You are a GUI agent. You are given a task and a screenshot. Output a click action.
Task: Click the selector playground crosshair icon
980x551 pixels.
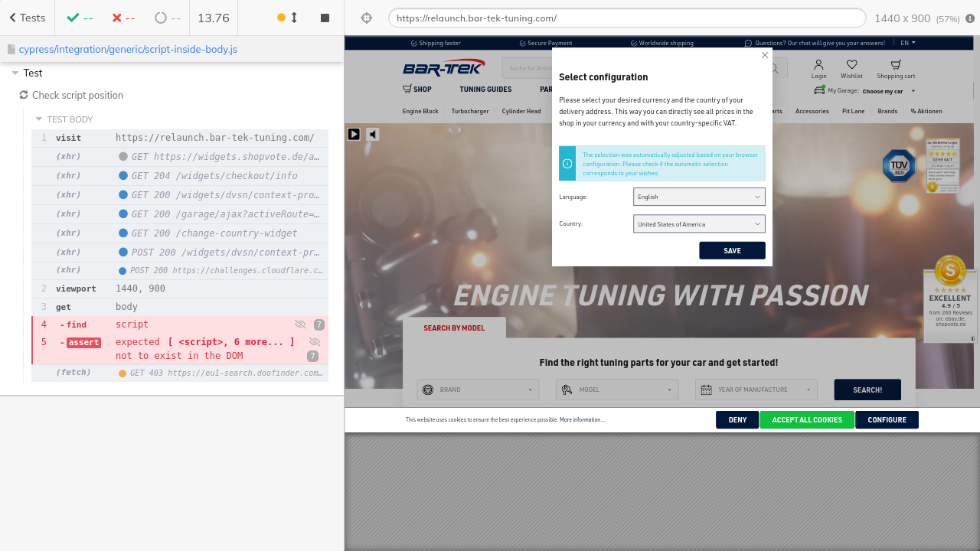coord(366,18)
